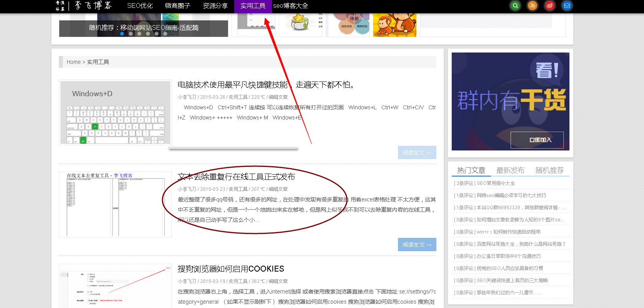Open sidebar link 如何增加文章收录鲜为人知的5个图片

pyautogui.click(x=521, y=220)
